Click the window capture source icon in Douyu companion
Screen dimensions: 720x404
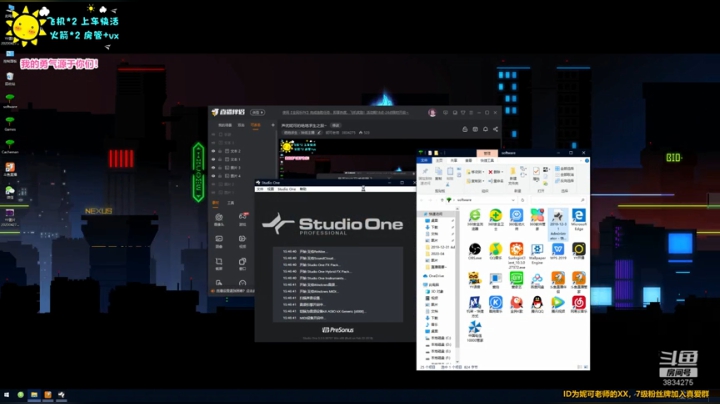tap(242, 262)
